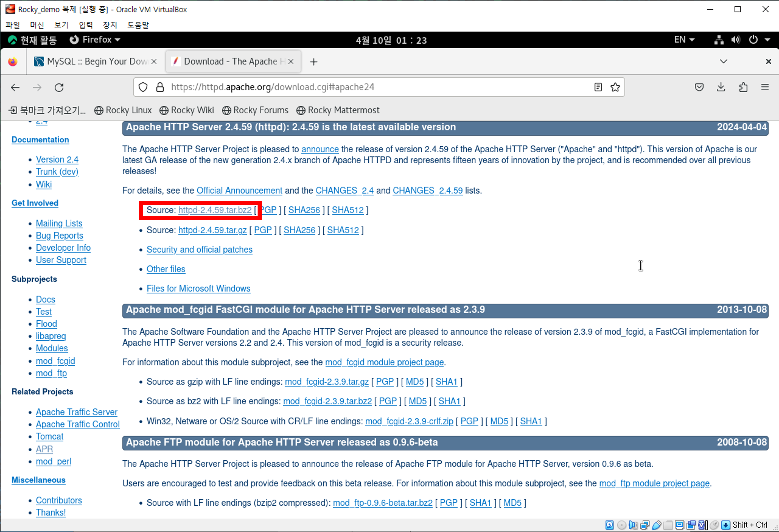Open the 머신 menu in VirtualBox
This screenshot has width=779, height=532.
36,25
